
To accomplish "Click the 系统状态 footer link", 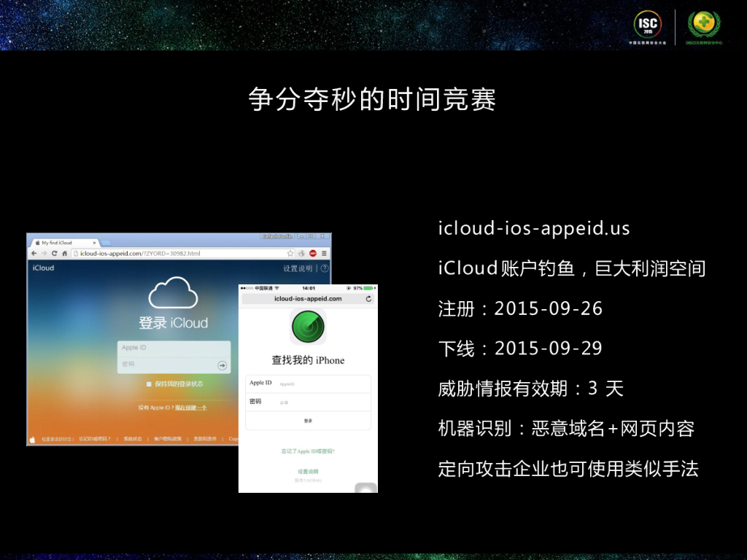I will 133,439.
